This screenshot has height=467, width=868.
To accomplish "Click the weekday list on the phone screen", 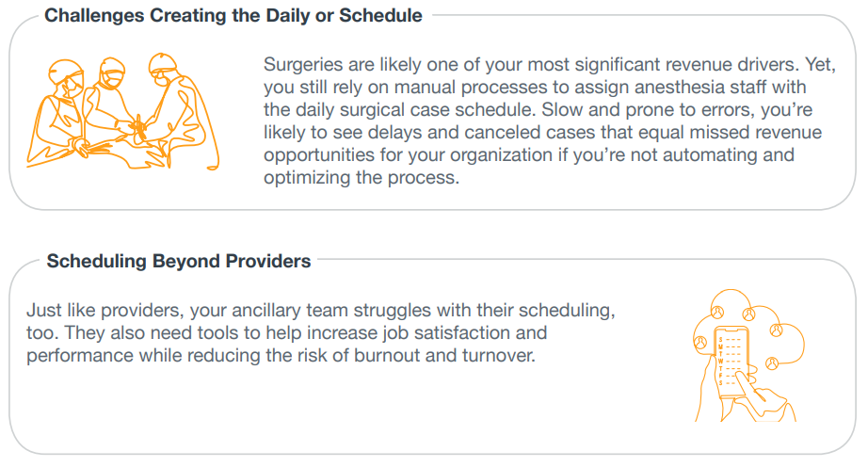I will click(730, 361).
